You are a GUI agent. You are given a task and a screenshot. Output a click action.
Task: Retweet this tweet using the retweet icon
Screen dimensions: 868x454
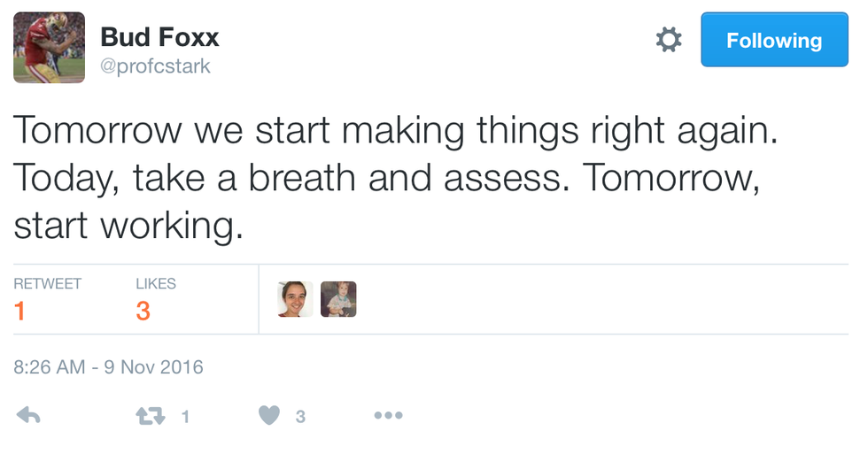[151, 415]
